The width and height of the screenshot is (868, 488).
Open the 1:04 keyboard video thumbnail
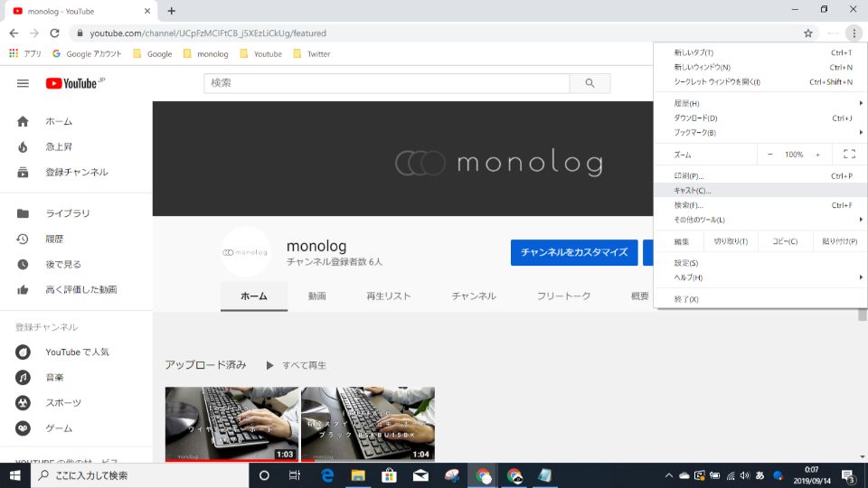pos(368,424)
